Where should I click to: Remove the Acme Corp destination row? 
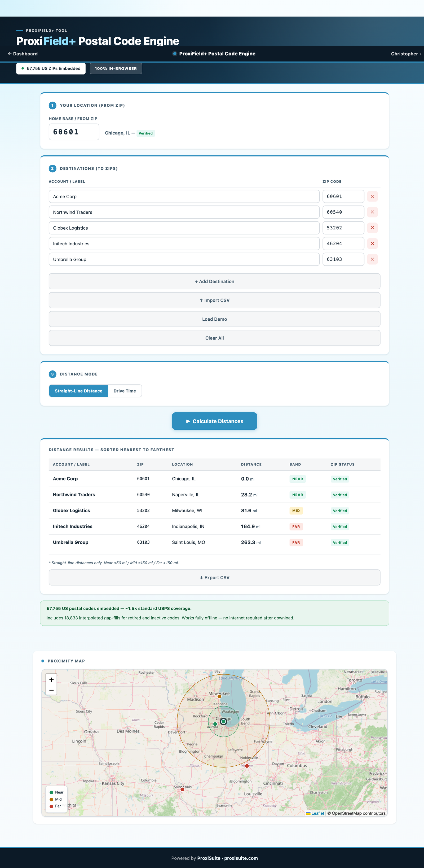click(x=372, y=197)
